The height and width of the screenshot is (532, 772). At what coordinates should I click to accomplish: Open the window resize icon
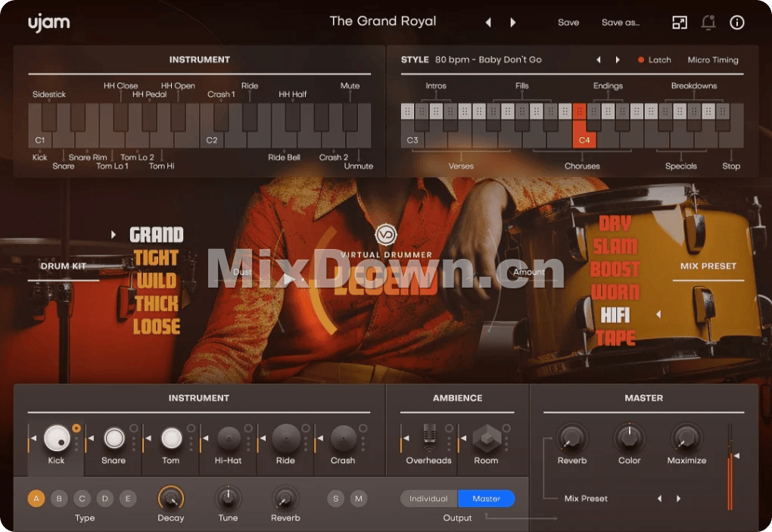coord(680,22)
